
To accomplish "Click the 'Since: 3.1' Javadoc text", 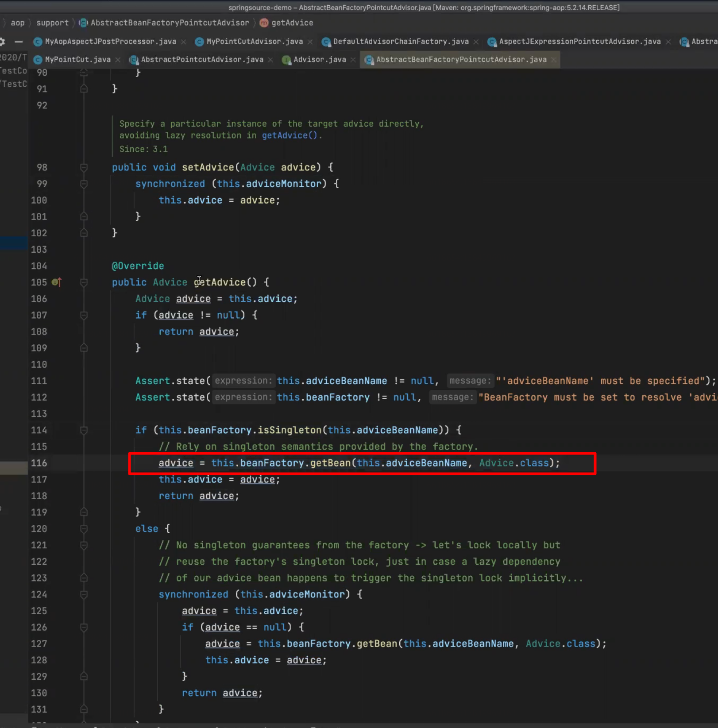I will click(x=143, y=149).
